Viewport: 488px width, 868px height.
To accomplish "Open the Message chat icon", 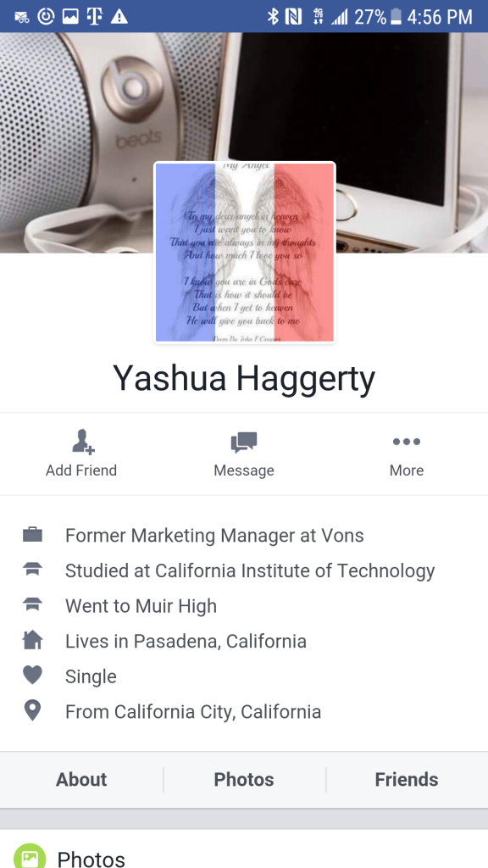I will (244, 442).
